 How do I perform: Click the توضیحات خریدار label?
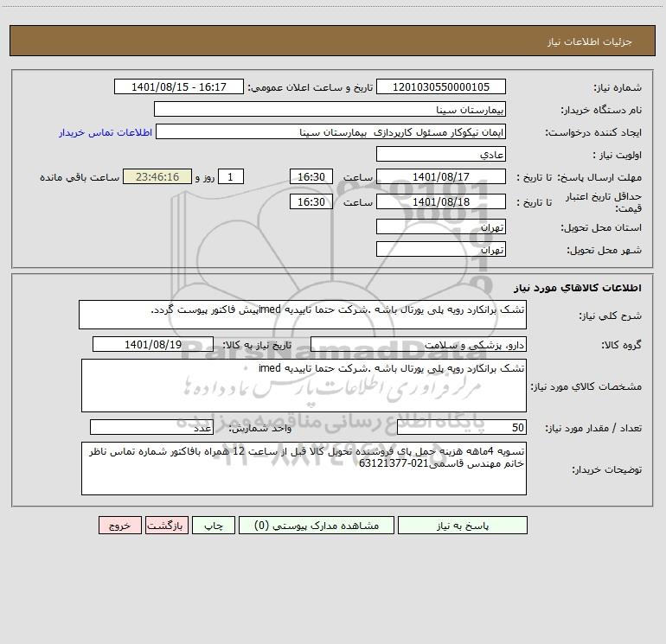click(607, 469)
